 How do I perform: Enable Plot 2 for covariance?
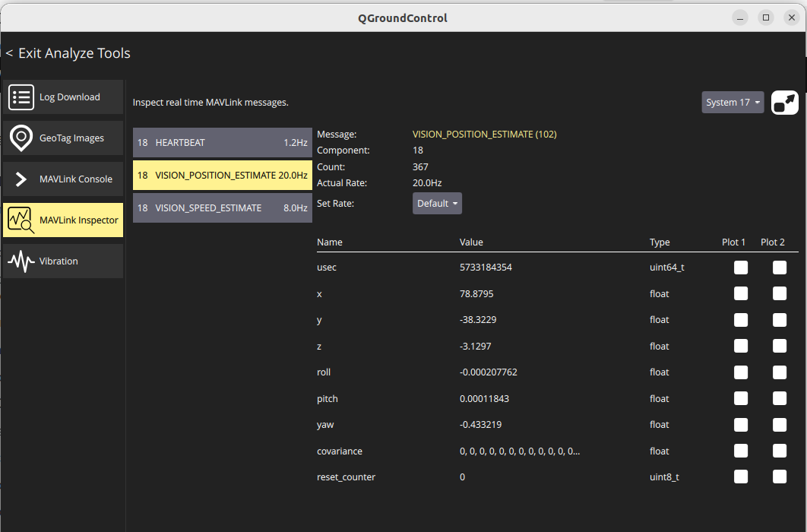779,451
